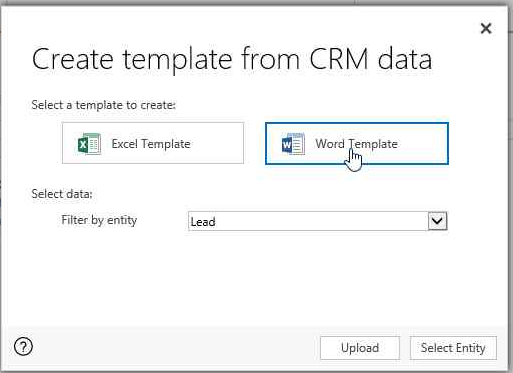Open the combo box showing Lead

318,221
